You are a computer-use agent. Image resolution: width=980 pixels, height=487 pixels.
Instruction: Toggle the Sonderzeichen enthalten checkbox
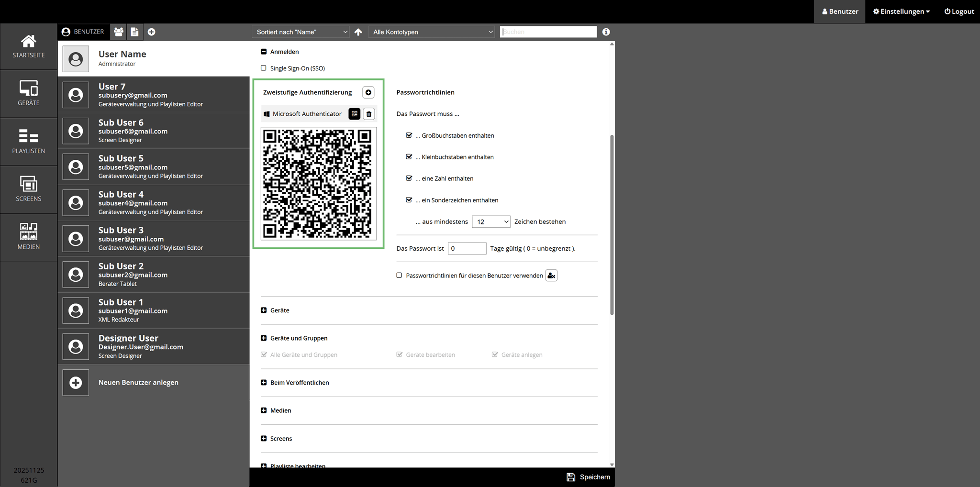pos(409,200)
